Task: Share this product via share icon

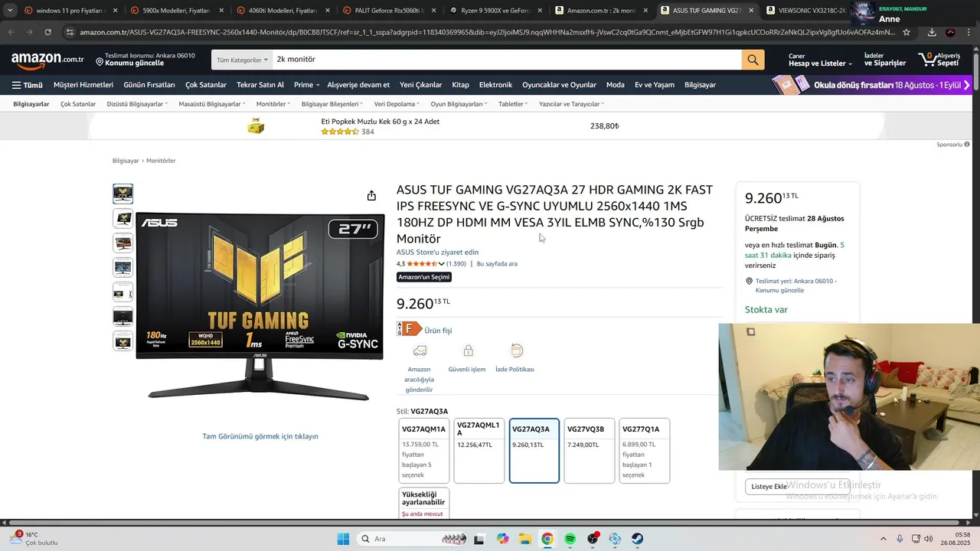Action: pyautogui.click(x=371, y=196)
